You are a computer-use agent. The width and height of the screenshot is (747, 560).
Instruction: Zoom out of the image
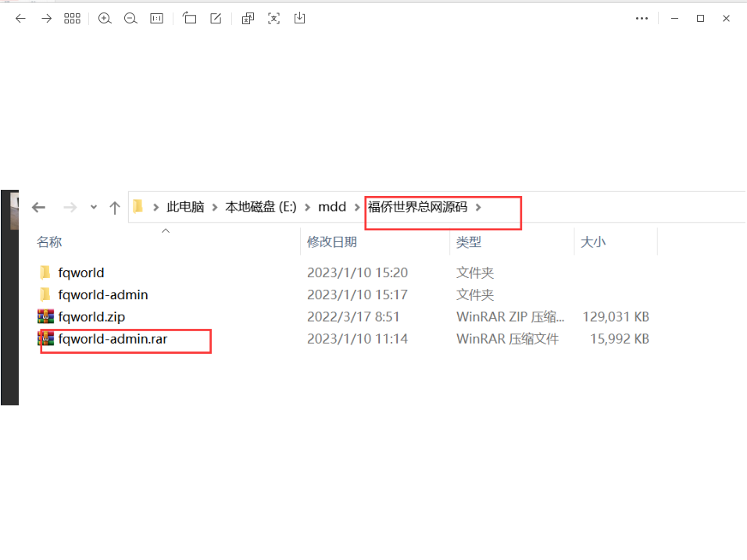tap(130, 18)
